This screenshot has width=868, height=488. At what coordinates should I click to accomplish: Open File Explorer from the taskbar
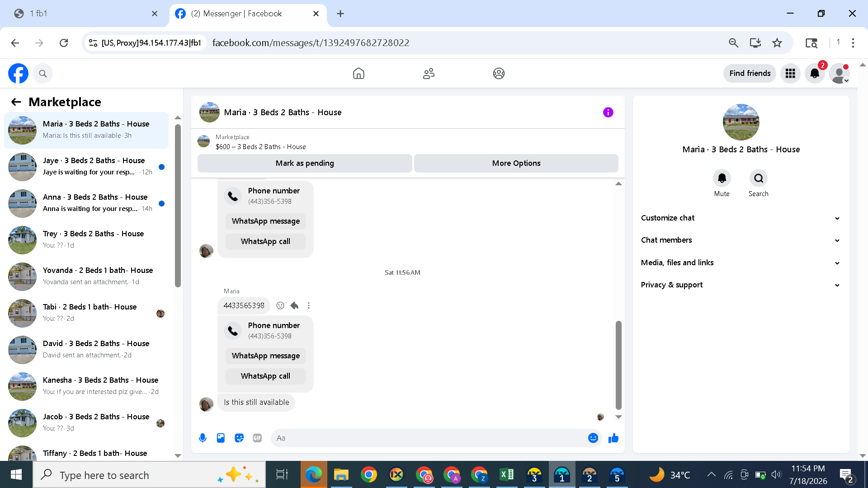[341, 475]
